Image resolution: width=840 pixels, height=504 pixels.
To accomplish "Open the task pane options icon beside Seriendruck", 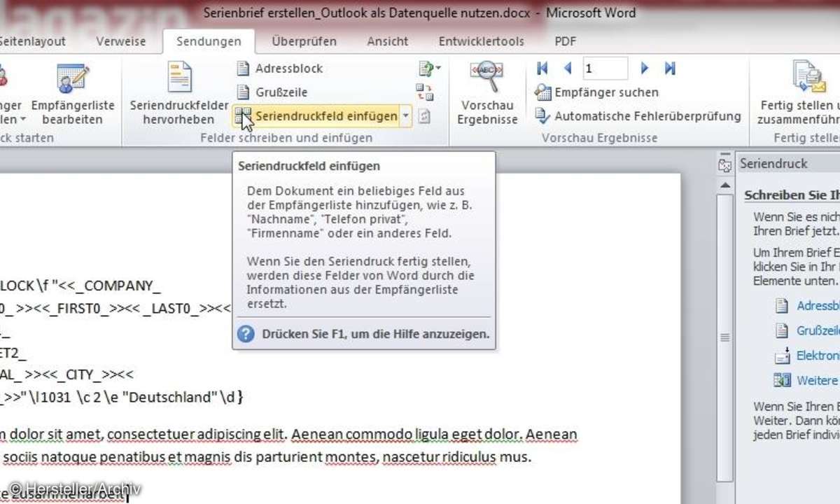I will (724, 164).
